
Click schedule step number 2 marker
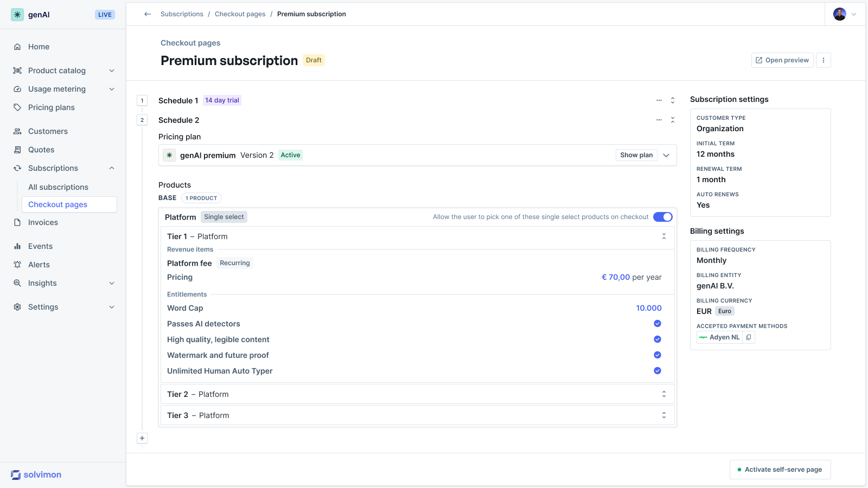click(x=142, y=120)
